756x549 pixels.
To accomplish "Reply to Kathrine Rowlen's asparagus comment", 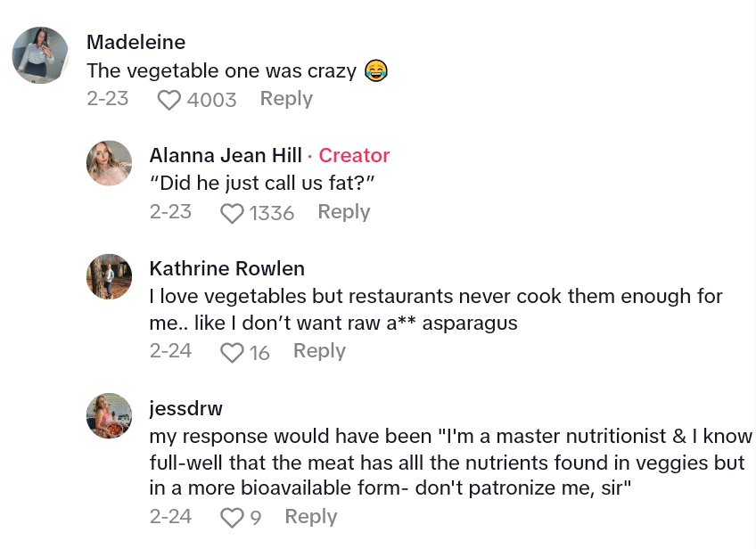I will coord(319,351).
